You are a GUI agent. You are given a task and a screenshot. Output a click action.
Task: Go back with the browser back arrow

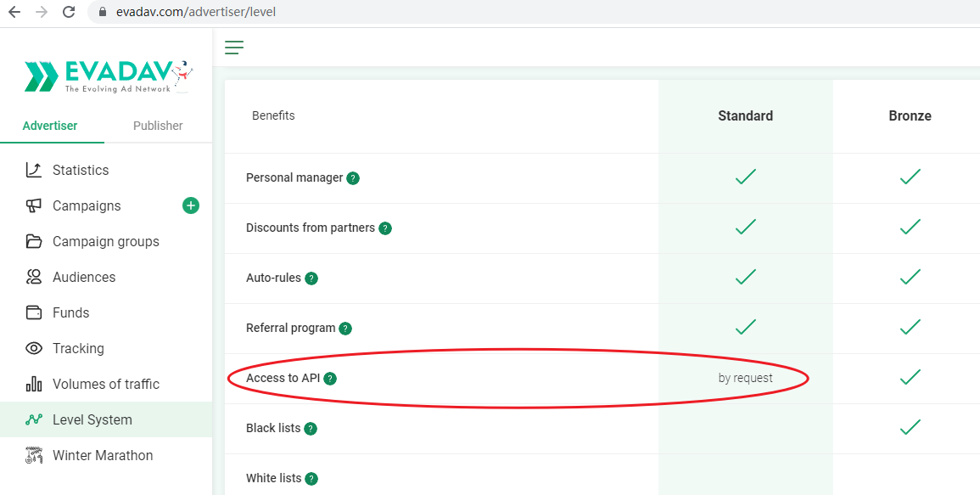pyautogui.click(x=14, y=12)
